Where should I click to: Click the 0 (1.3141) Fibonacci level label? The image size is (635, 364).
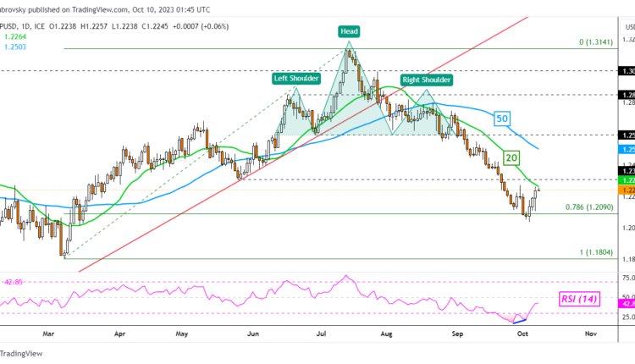coord(595,42)
